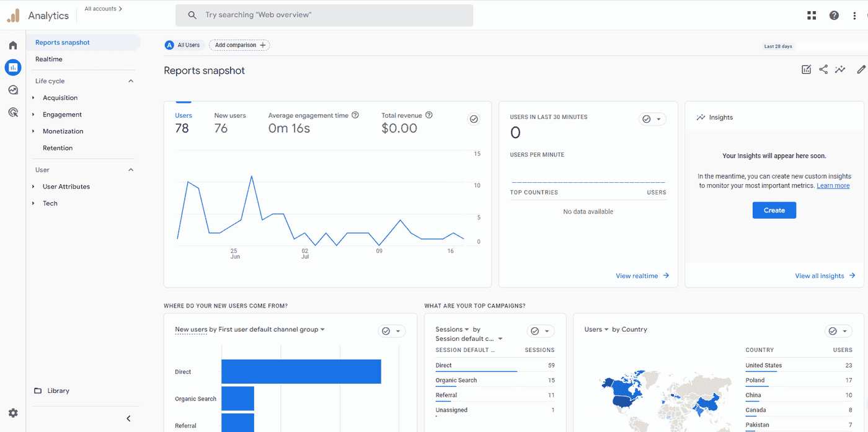Open the Help question mark icon
868x432 pixels.
tap(834, 15)
